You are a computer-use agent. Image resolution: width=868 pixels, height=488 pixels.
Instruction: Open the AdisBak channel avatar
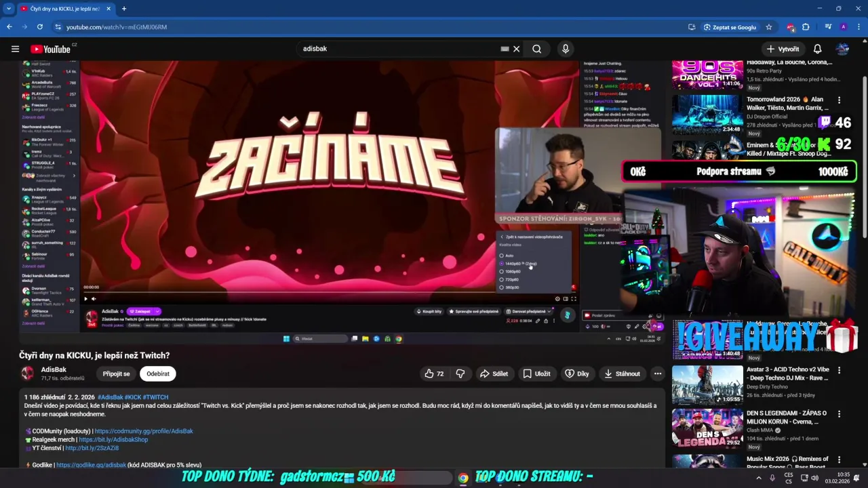28,373
